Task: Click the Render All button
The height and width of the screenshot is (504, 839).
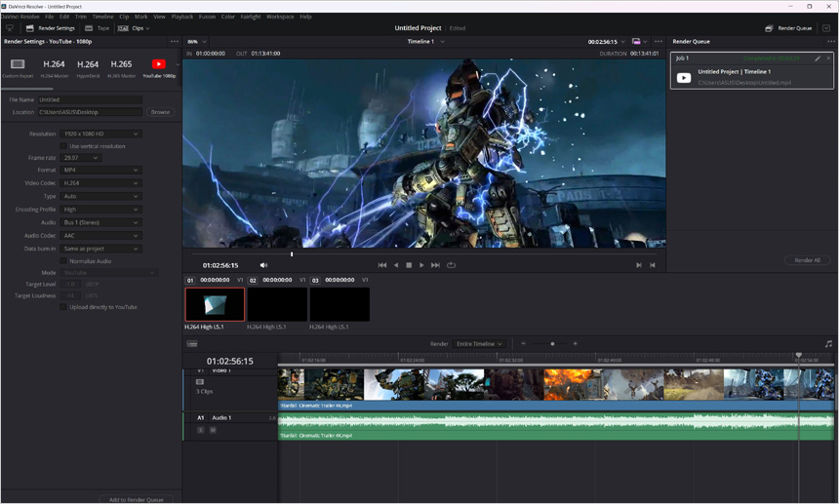Action: click(x=807, y=260)
